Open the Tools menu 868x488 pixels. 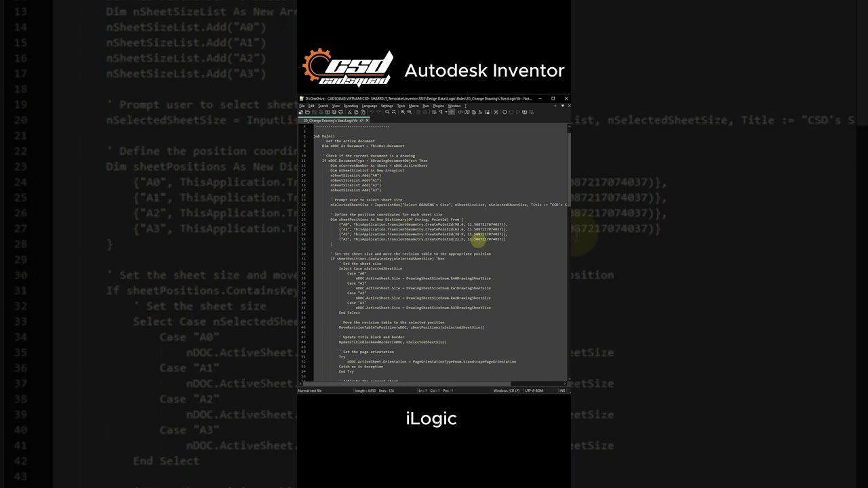[x=401, y=106]
